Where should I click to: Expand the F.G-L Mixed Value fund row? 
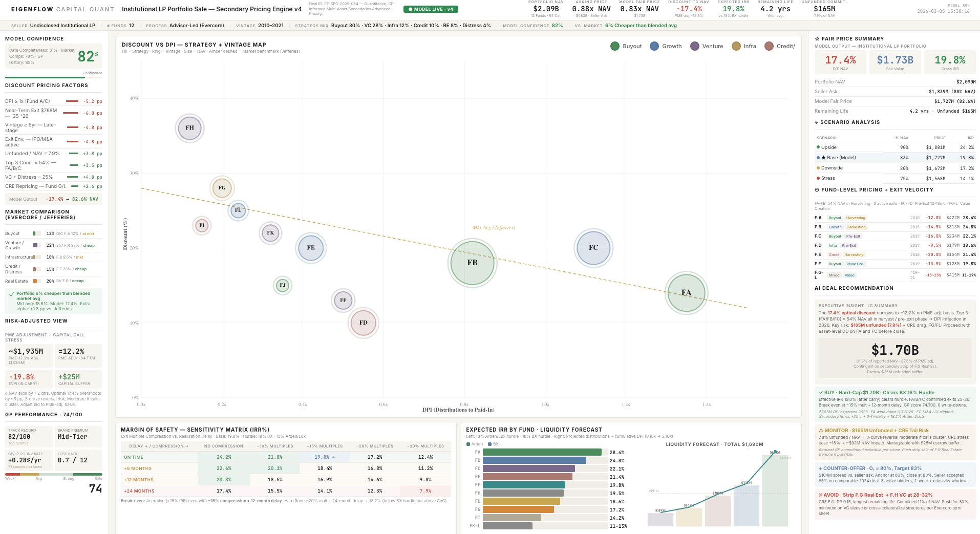pyautogui.click(x=894, y=275)
